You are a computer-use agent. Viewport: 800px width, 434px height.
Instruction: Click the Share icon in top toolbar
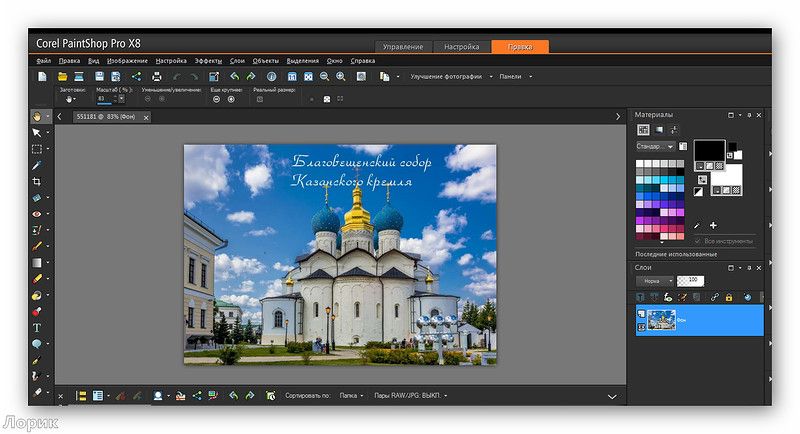(136, 76)
